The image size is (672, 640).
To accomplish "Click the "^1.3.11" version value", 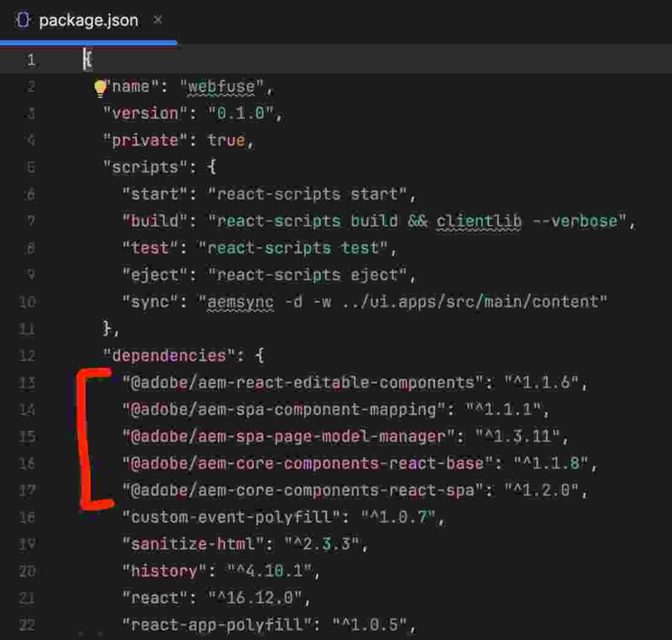I will 518,437.
